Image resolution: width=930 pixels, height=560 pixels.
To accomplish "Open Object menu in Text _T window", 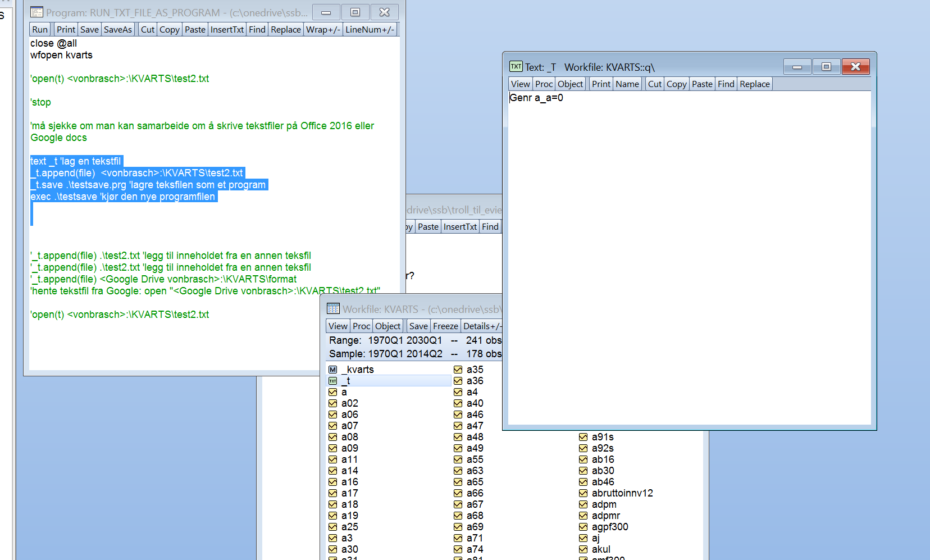I will 571,84.
